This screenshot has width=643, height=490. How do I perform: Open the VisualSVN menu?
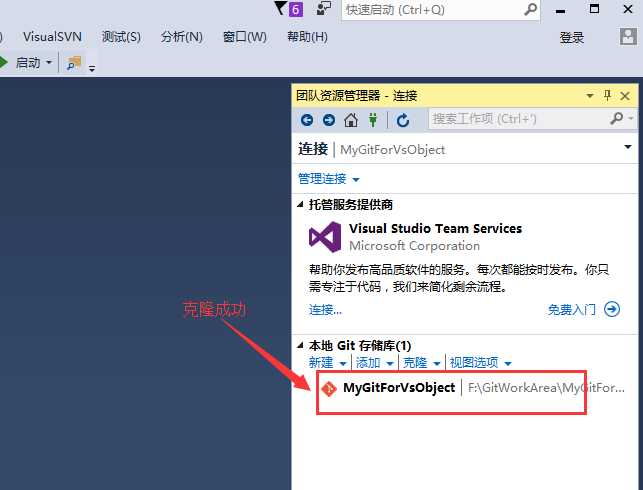pyautogui.click(x=52, y=37)
